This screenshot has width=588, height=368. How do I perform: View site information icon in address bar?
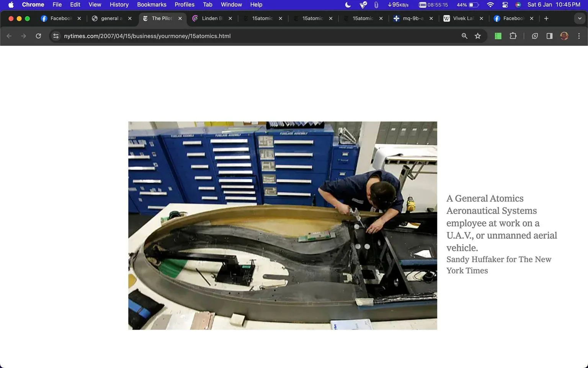coord(56,36)
